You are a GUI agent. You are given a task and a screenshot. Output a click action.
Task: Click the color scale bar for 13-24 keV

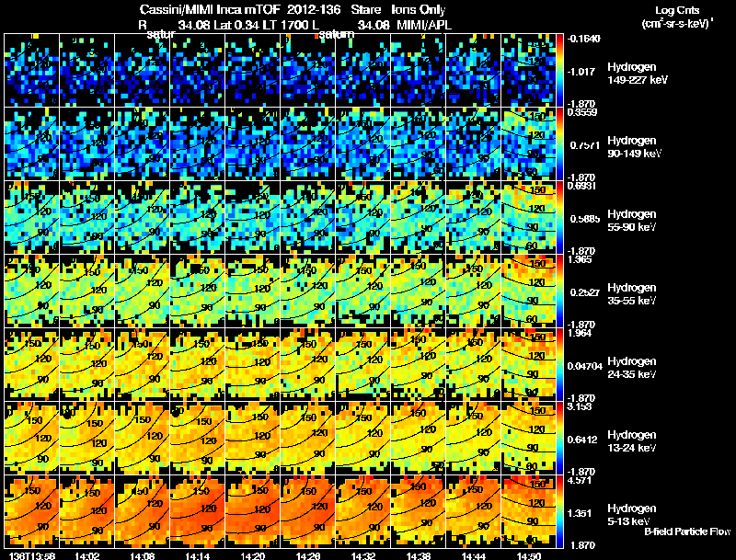[559, 438]
